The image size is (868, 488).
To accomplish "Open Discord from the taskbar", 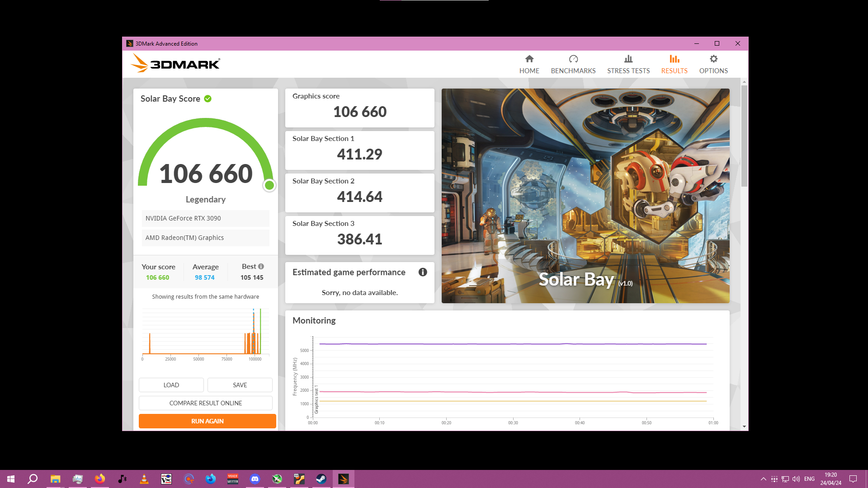I will (x=255, y=479).
